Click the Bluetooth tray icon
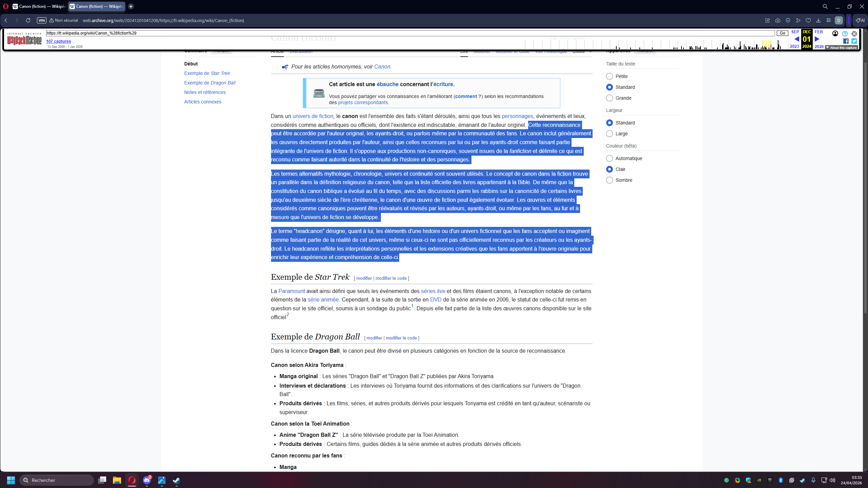868x488 pixels. coord(780,480)
